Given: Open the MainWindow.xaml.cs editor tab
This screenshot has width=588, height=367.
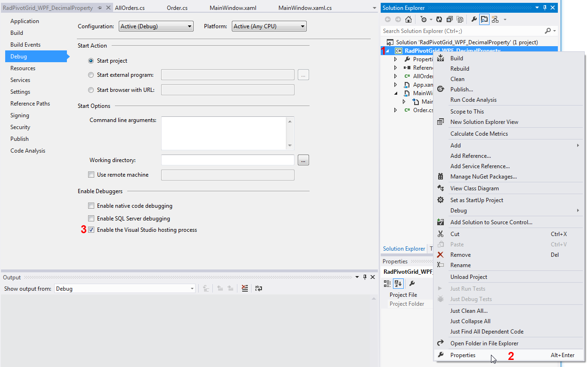Looking at the screenshot, I should click(x=305, y=8).
